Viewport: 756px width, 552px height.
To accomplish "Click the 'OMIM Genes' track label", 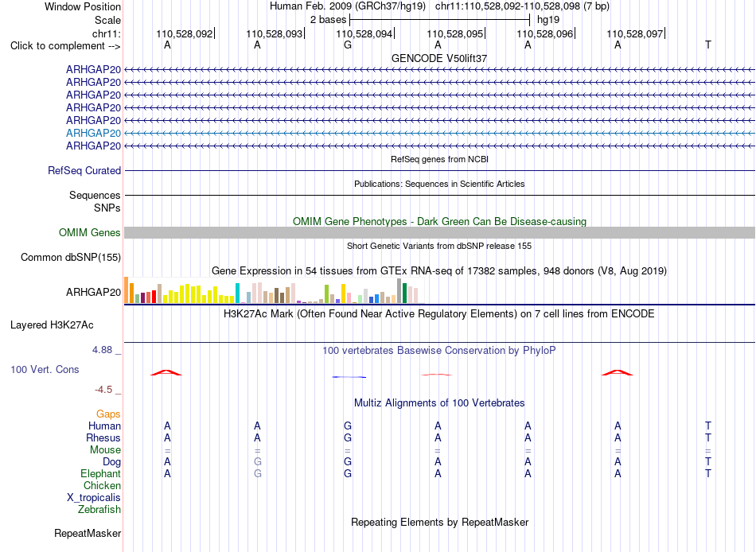I will point(89,232).
